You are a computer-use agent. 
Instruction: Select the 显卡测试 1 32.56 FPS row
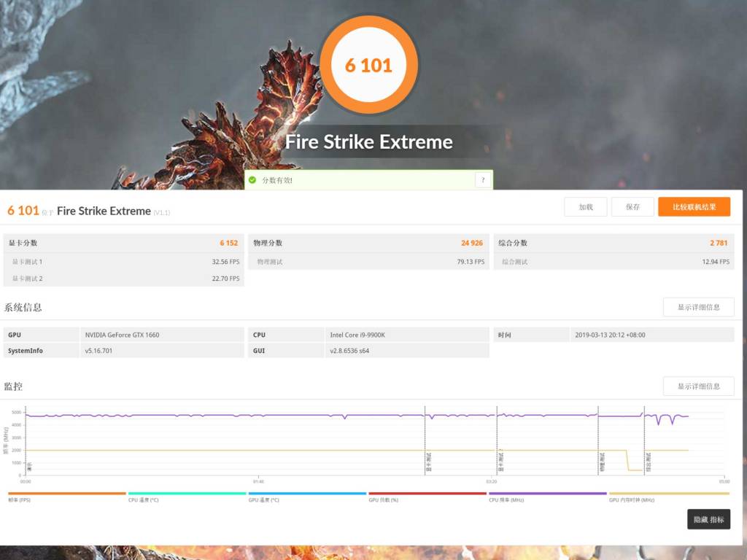coord(124,262)
